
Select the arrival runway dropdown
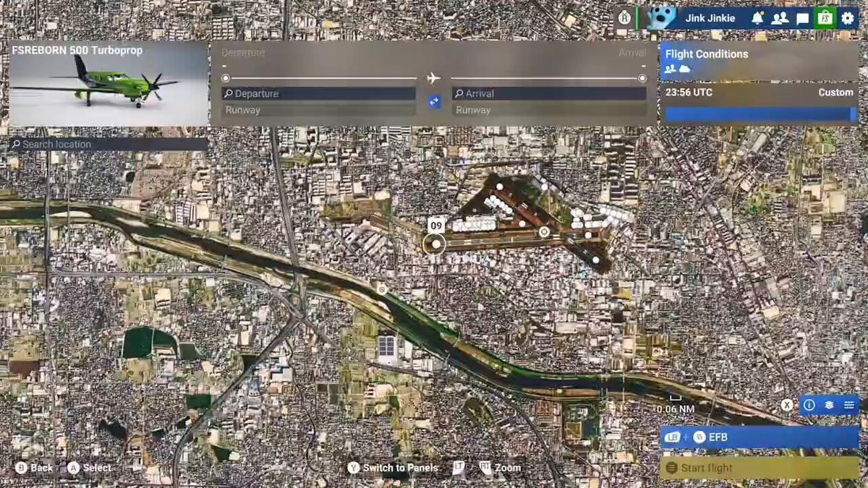coord(549,111)
